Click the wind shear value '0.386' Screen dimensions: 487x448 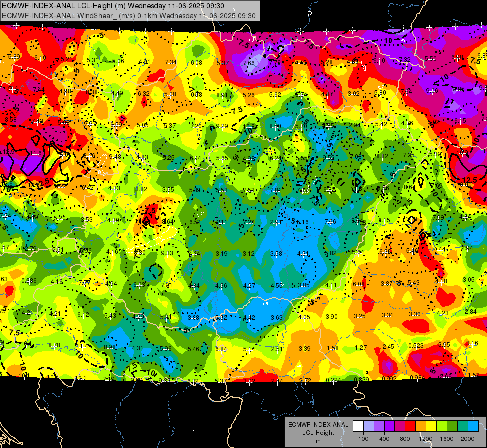pos(29,281)
